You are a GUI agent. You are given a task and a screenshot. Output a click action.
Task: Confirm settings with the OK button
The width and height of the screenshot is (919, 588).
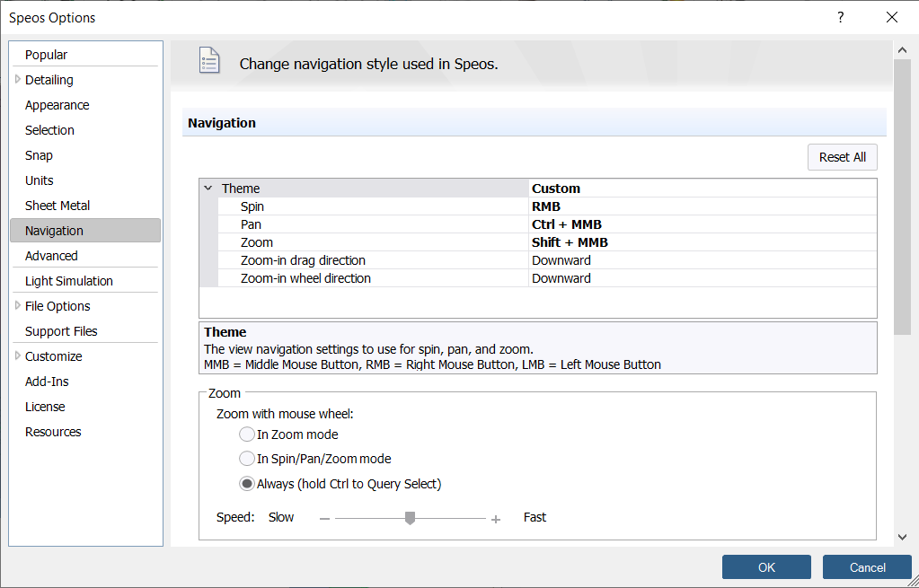766,567
